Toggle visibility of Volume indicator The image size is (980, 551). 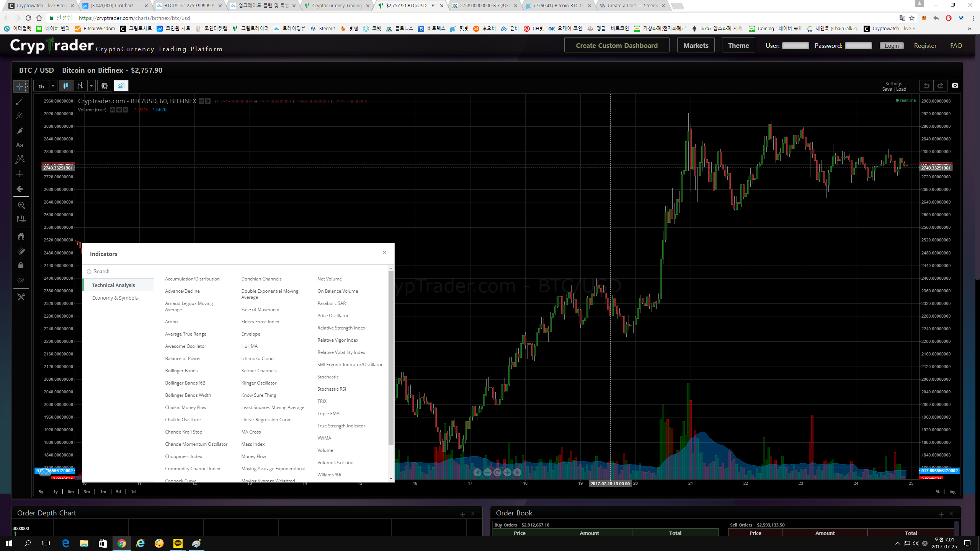tap(113, 110)
